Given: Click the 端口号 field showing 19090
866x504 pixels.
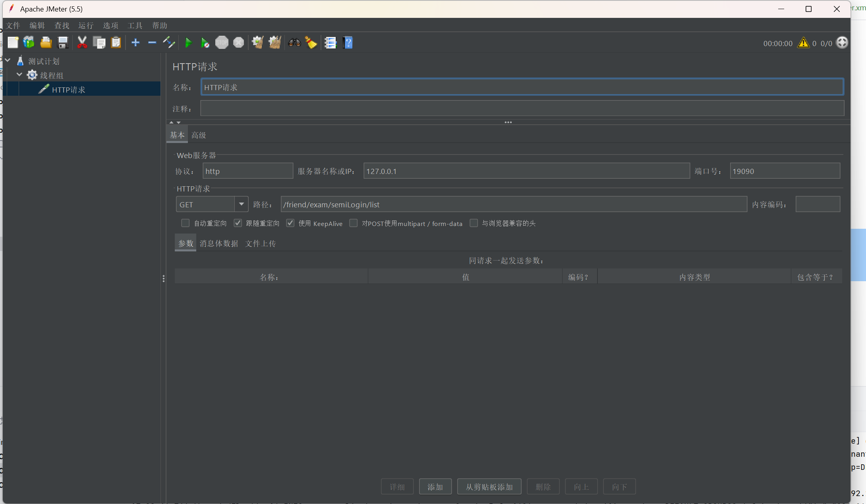Looking at the screenshot, I should tap(785, 171).
